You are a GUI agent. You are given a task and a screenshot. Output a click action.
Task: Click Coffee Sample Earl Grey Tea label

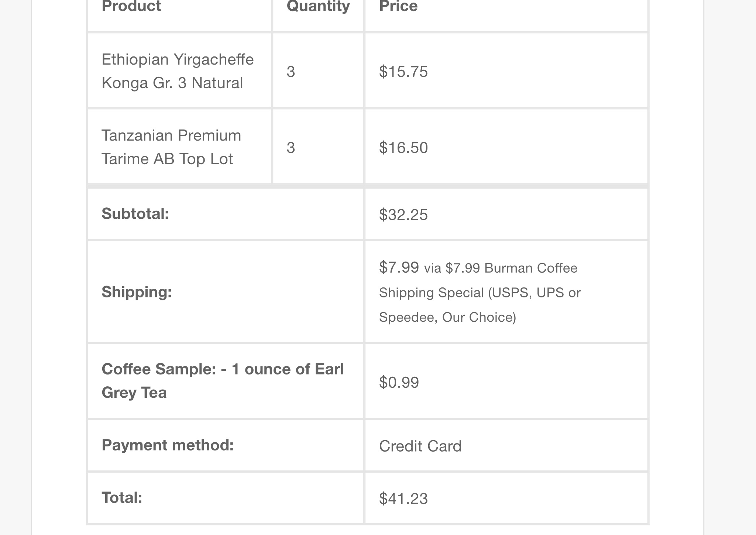pos(223,380)
